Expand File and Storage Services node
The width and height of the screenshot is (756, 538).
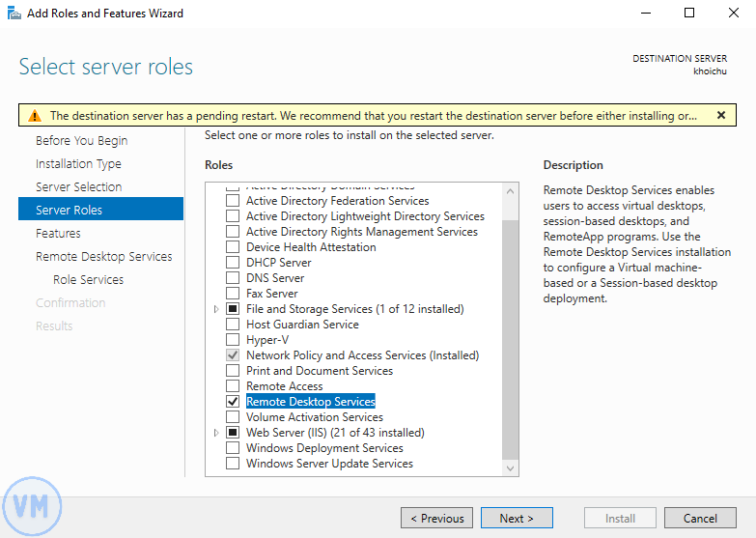click(x=216, y=309)
